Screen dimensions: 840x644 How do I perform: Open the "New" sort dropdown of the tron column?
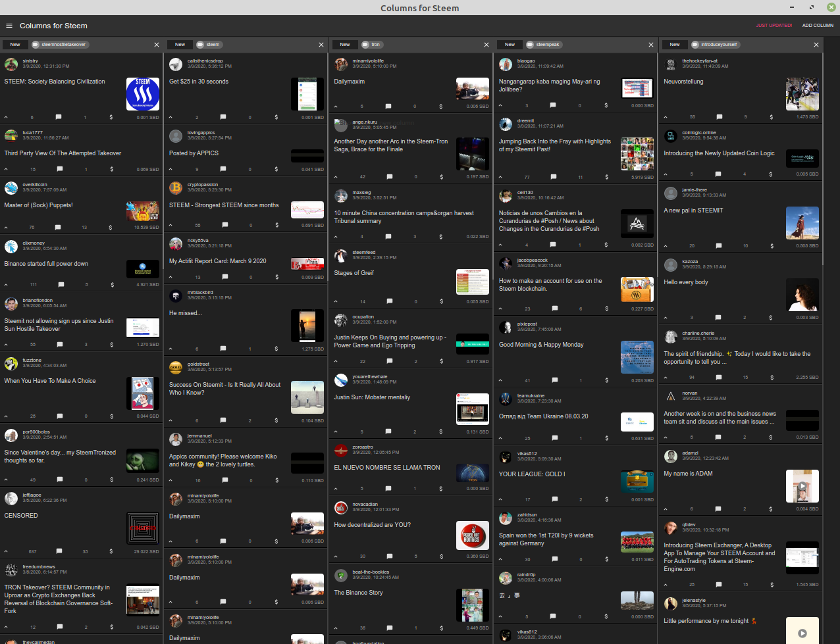click(x=345, y=45)
